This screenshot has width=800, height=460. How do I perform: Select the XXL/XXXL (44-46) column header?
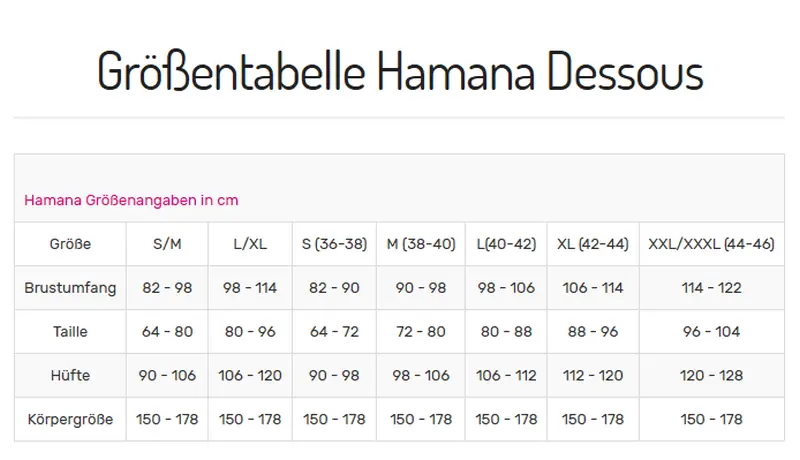[711, 244]
